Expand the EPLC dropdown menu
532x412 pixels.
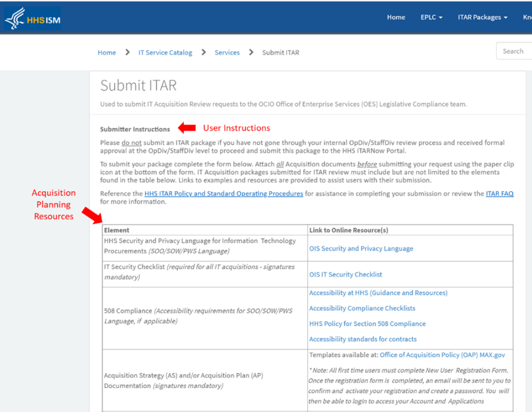pyautogui.click(x=431, y=17)
